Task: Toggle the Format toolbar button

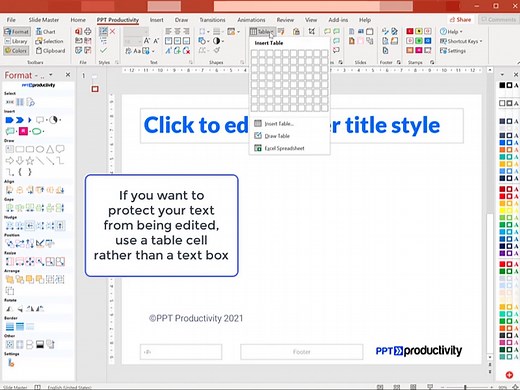Action: click(17, 32)
